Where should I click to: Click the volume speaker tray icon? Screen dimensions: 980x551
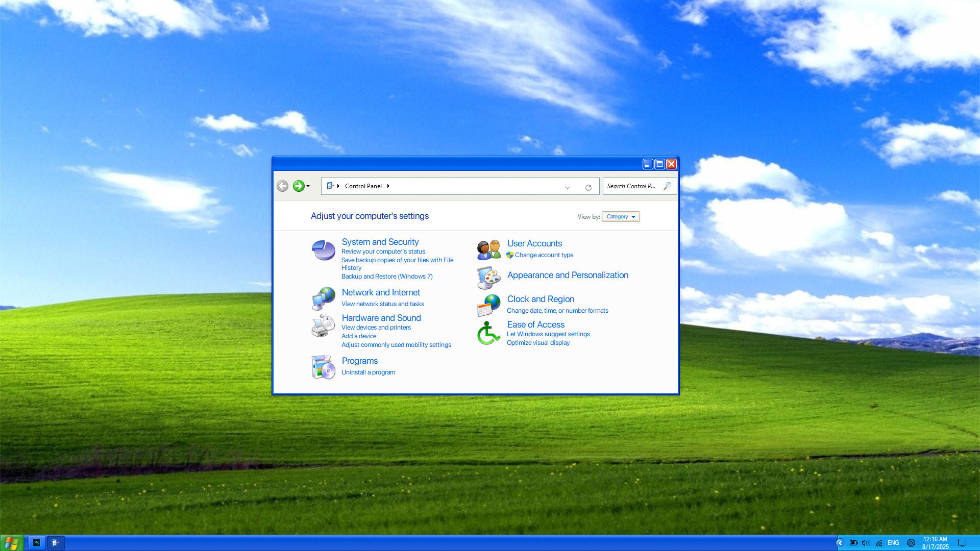865,543
